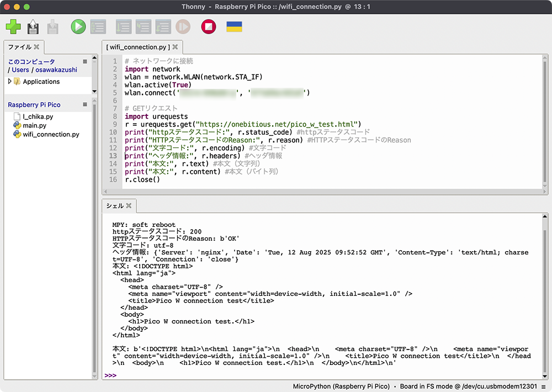Click line 5 wlan.connect code
This screenshot has height=392, width=552.
[x=217, y=93]
